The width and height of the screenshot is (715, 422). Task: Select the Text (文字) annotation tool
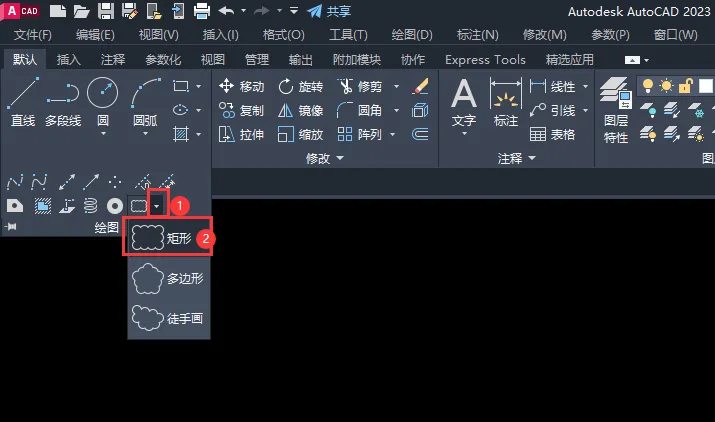pos(464,103)
